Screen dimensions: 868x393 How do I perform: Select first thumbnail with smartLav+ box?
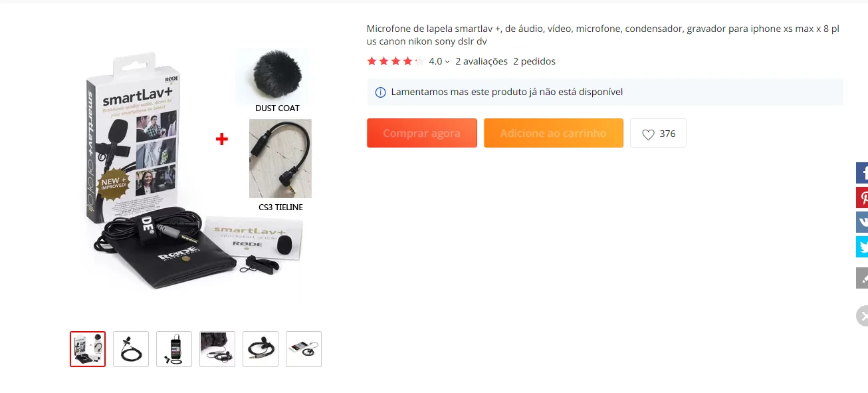88,349
